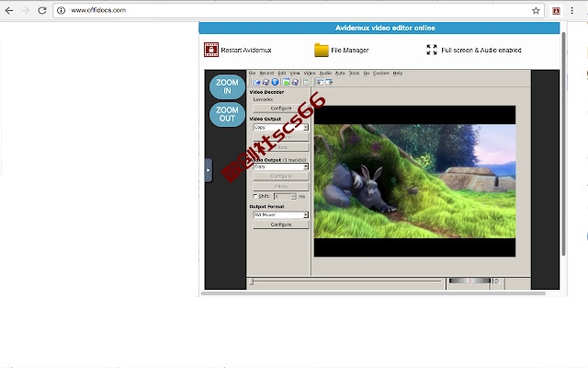Click the browser address bar URL
This screenshot has width=588, height=368.
pyautogui.click(x=98, y=10)
